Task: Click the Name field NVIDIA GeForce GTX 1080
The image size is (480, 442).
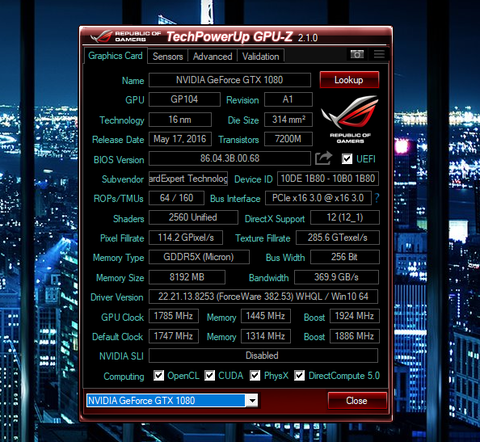Action: [x=230, y=80]
